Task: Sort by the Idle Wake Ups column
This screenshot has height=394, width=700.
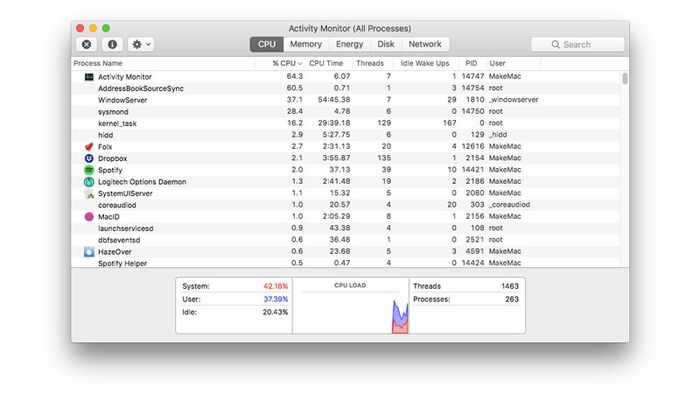Action: coord(425,63)
